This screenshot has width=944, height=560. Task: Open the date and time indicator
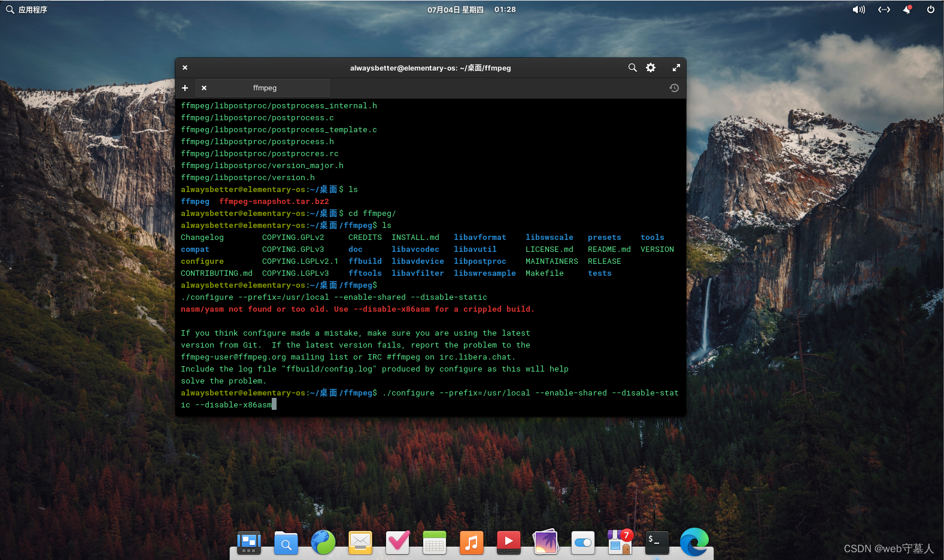click(472, 10)
